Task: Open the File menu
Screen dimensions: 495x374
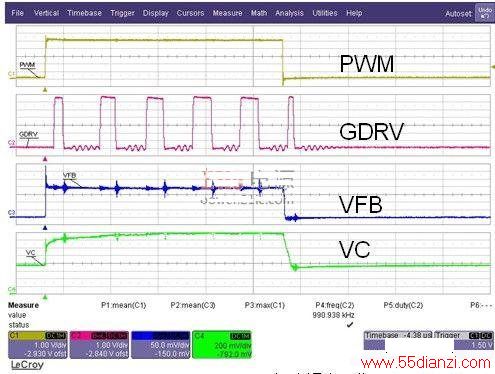Action: pos(17,13)
